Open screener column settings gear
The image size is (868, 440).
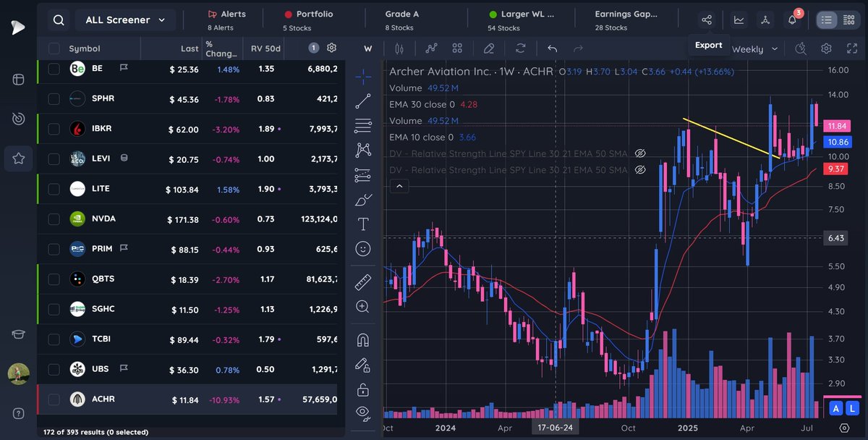click(x=331, y=48)
